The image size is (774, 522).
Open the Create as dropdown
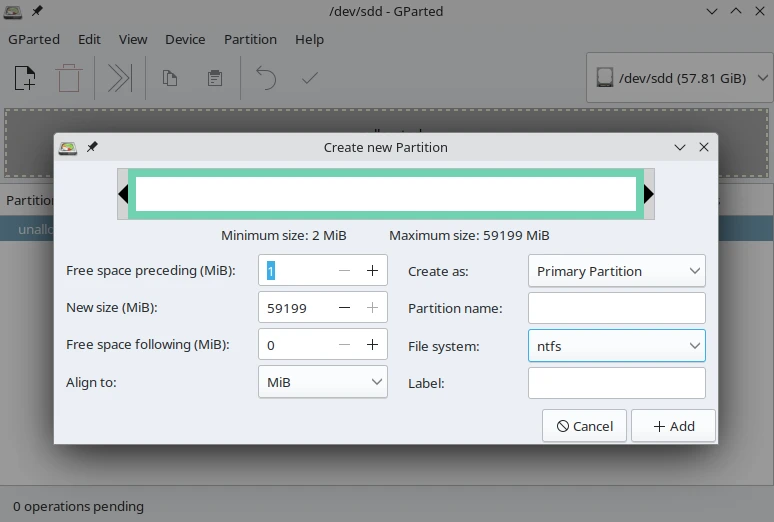click(616, 271)
